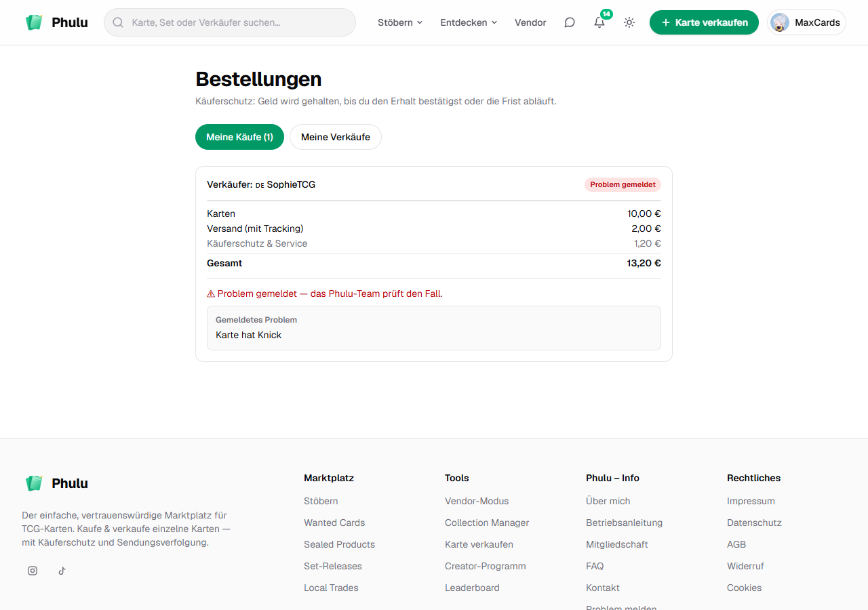
Task: Focus the card search input field
Action: tap(230, 22)
